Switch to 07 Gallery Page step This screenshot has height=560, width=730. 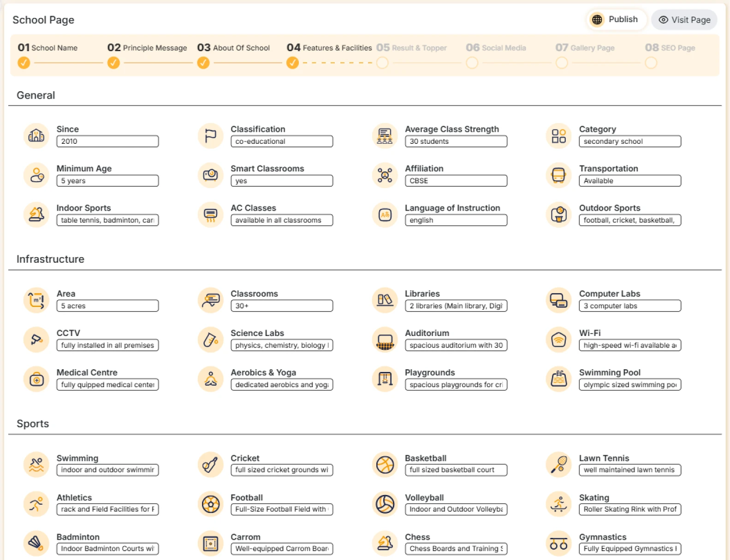tap(585, 48)
